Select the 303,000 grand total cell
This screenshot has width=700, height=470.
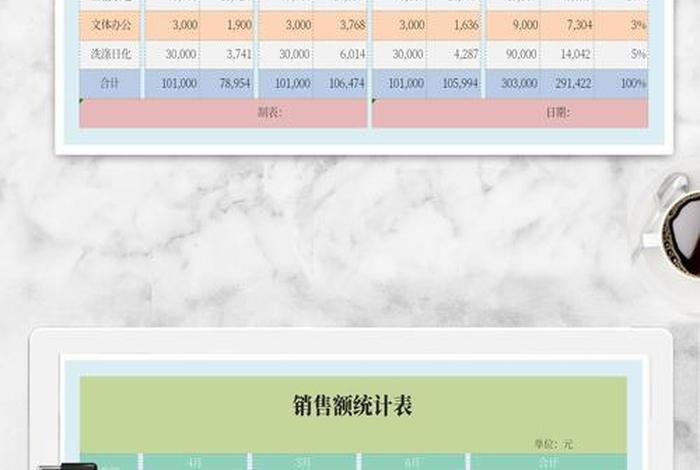click(x=513, y=83)
